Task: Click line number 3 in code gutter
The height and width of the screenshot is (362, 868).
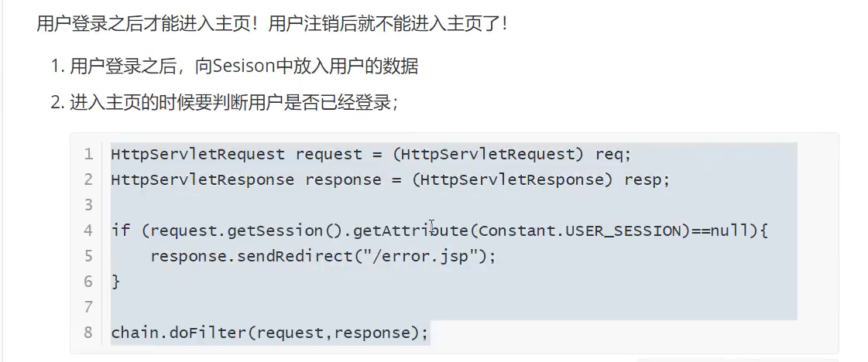Action: 89,205
